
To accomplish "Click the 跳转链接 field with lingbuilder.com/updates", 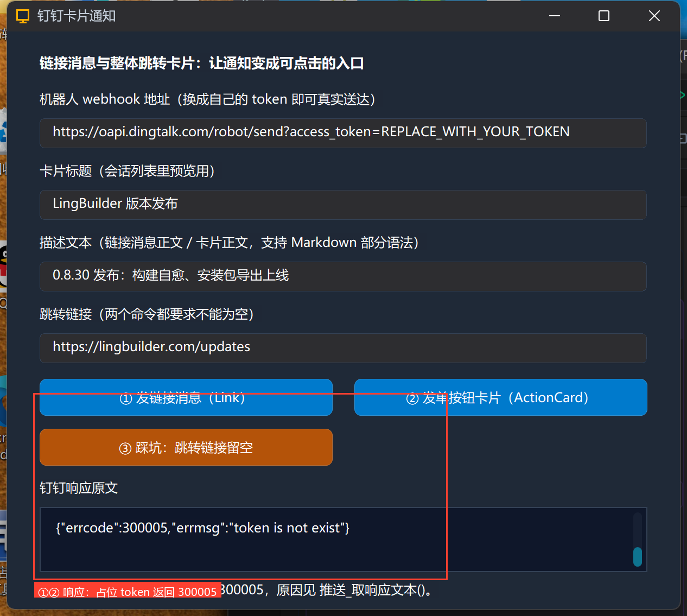I will 343,348.
